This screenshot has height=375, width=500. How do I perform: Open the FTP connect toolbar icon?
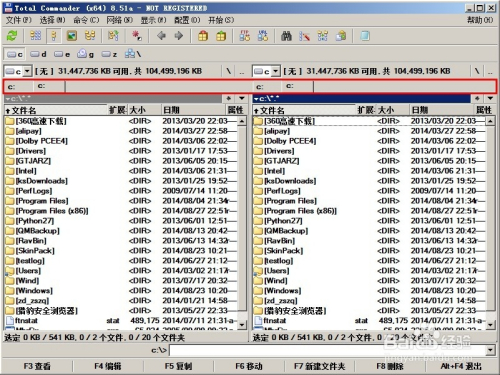(245, 36)
